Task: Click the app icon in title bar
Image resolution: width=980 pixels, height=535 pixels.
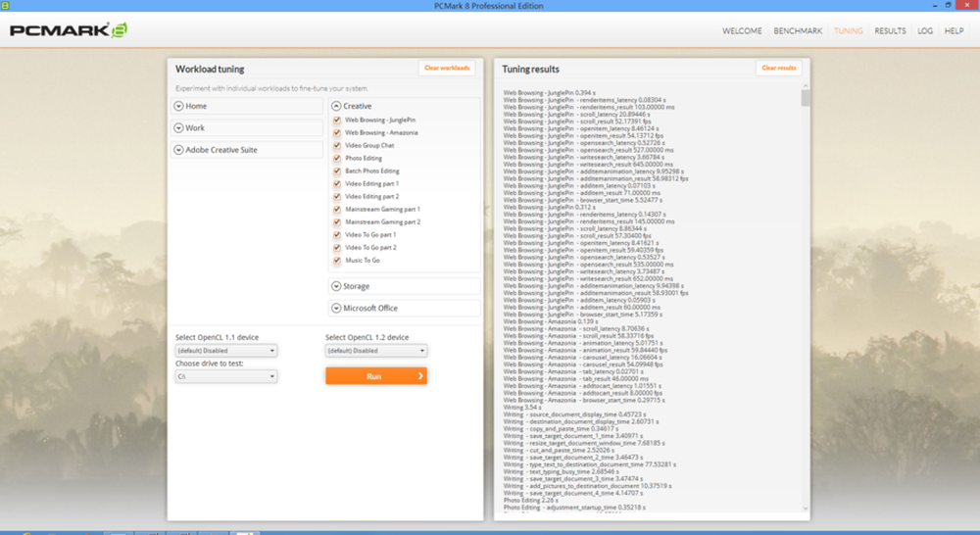Action: click(x=5, y=5)
